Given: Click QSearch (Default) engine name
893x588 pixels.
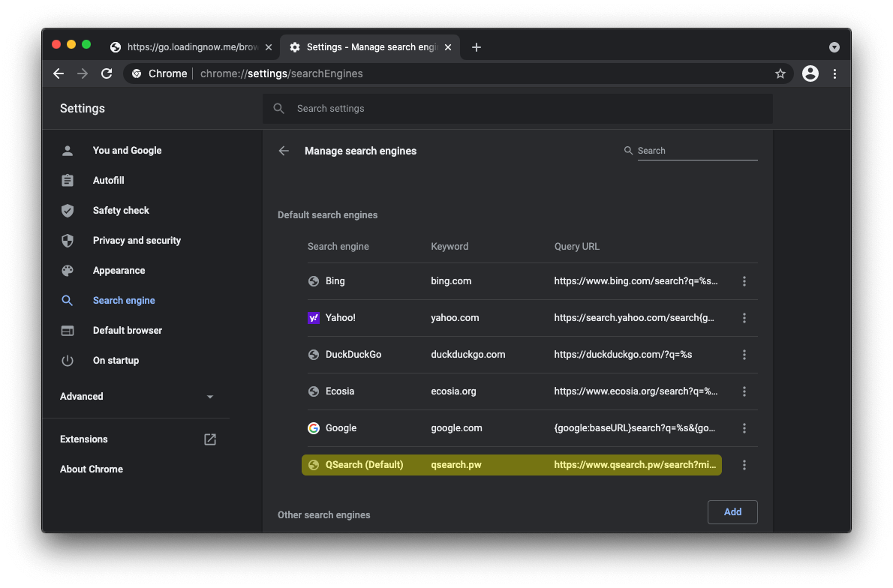Looking at the screenshot, I should (x=364, y=465).
